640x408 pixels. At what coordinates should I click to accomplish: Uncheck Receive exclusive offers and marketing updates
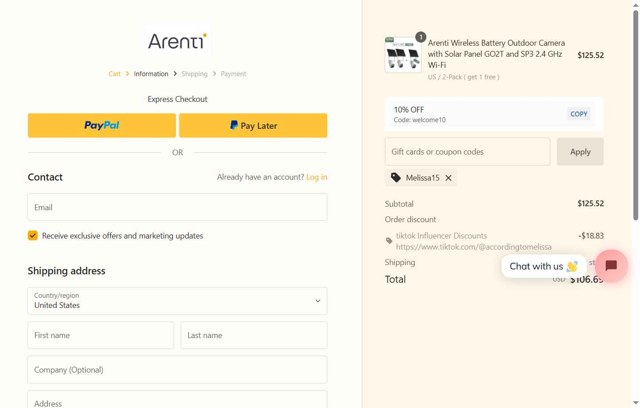pos(33,235)
